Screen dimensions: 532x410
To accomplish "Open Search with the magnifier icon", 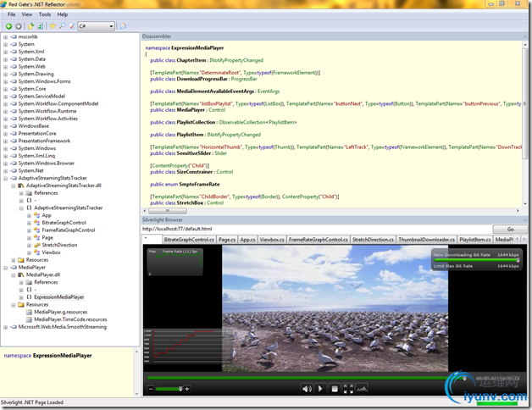I will 62,26.
